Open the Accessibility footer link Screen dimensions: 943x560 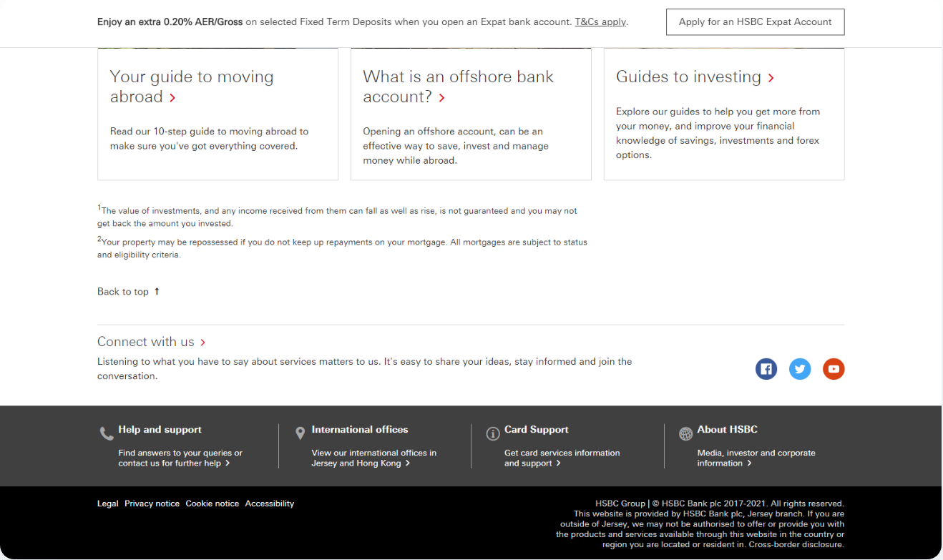(270, 503)
